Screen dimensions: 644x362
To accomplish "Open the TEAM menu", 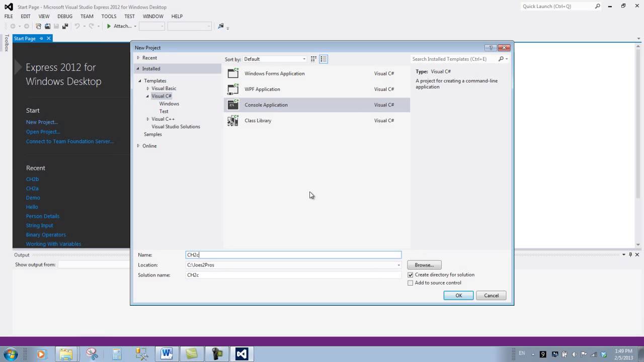I will 87,16.
